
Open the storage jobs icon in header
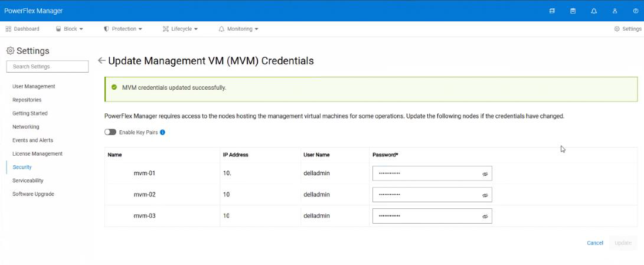pos(552,11)
